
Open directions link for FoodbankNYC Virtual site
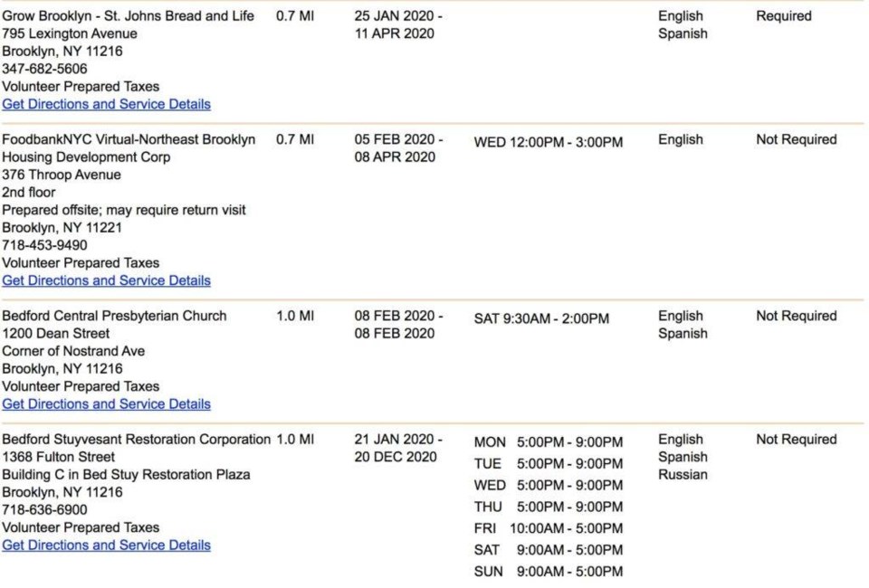(x=107, y=280)
